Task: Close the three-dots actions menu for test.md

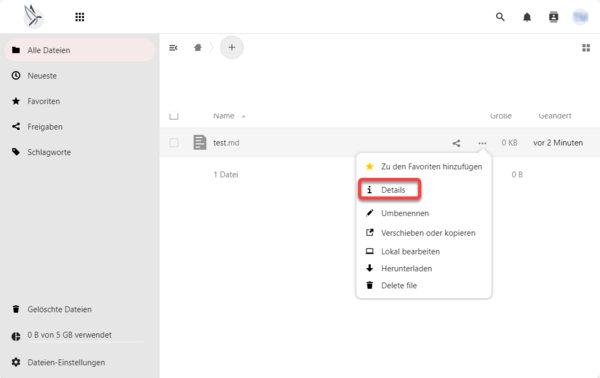Action: (482, 143)
